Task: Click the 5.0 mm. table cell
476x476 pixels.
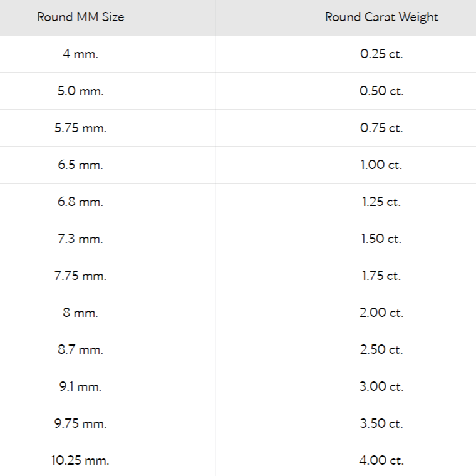Action: pos(80,91)
